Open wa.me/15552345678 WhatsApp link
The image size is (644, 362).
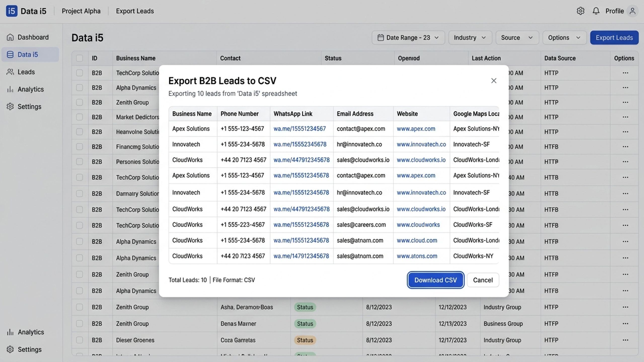300,144
